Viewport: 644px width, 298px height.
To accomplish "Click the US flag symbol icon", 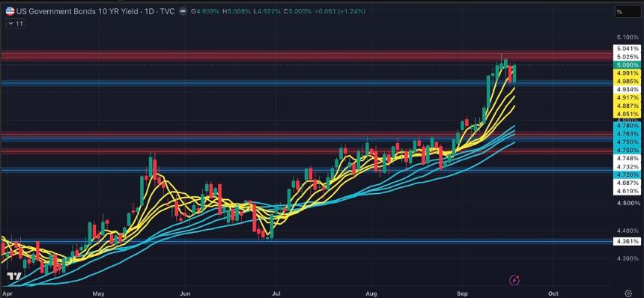I will (10, 11).
